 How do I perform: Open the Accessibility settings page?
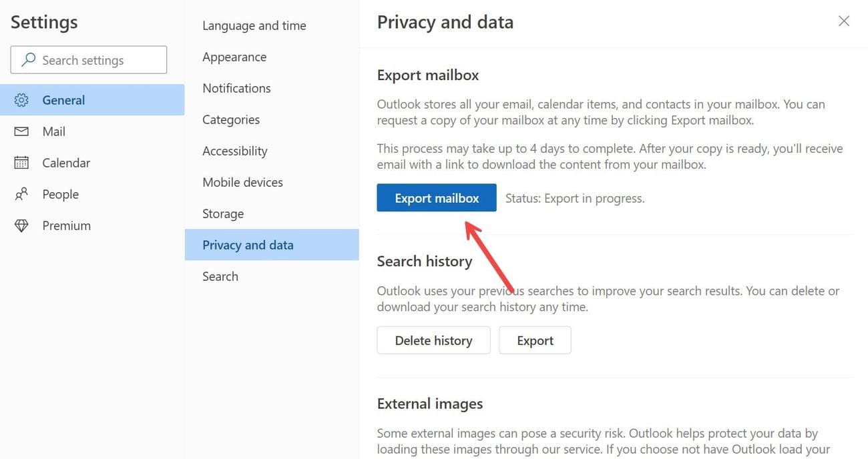coord(234,150)
